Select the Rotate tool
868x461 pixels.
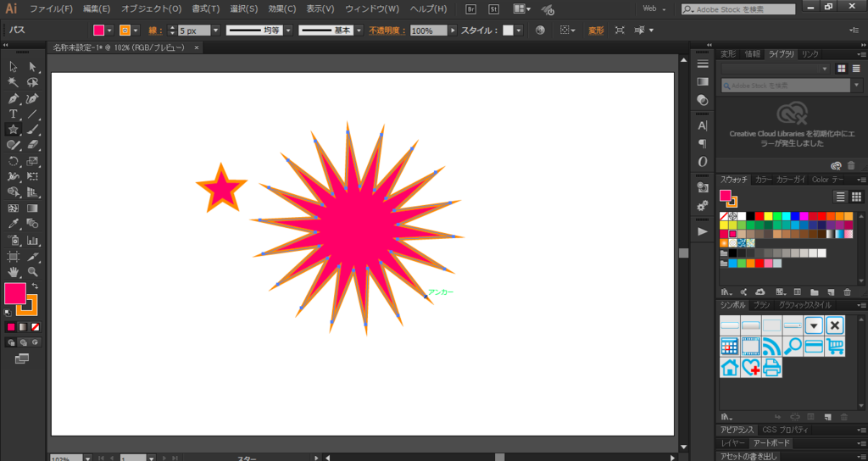(x=14, y=161)
